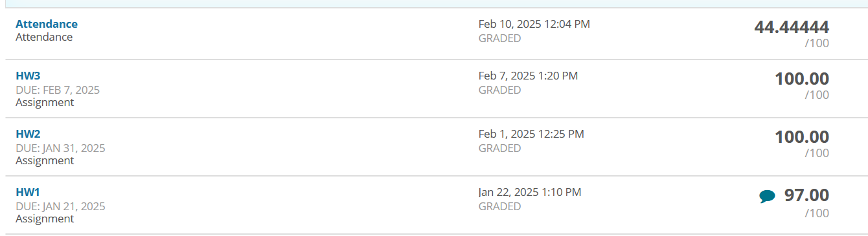Screen dimensions: 868x236
Task: Select the 97.00 score for HW1
Action: click(x=806, y=195)
